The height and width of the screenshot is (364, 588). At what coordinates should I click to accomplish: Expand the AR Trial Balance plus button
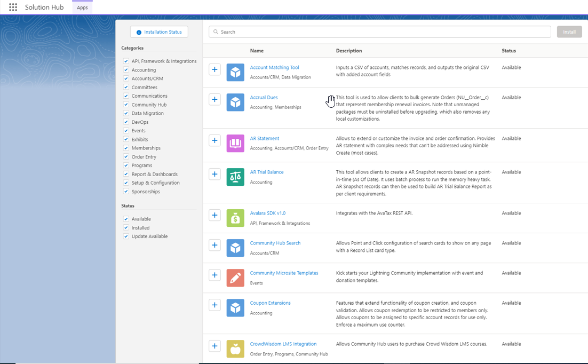(x=214, y=174)
